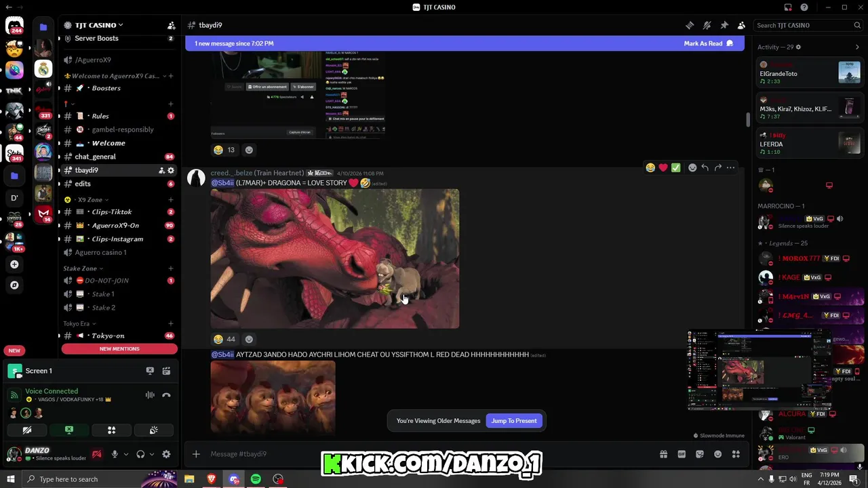Open attachment plus button in message box
The image size is (868, 488).
pos(196,454)
